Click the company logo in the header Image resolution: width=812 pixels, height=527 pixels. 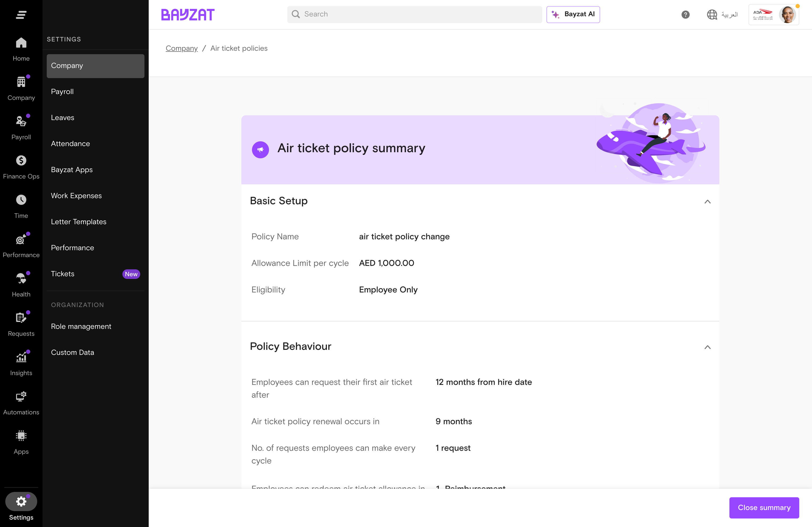tap(763, 14)
